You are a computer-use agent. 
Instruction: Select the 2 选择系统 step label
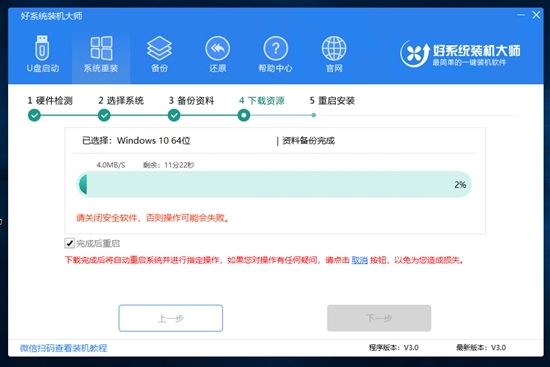(121, 101)
